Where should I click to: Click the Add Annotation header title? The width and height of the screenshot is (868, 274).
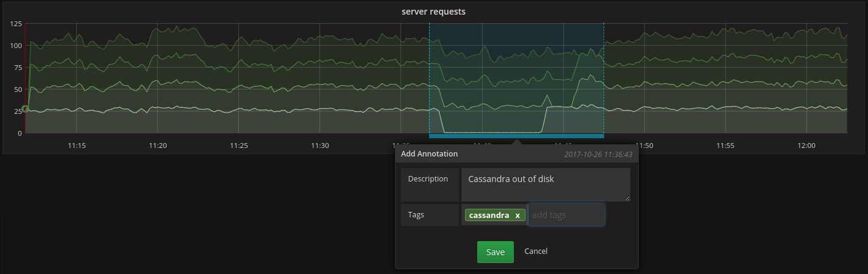(429, 154)
